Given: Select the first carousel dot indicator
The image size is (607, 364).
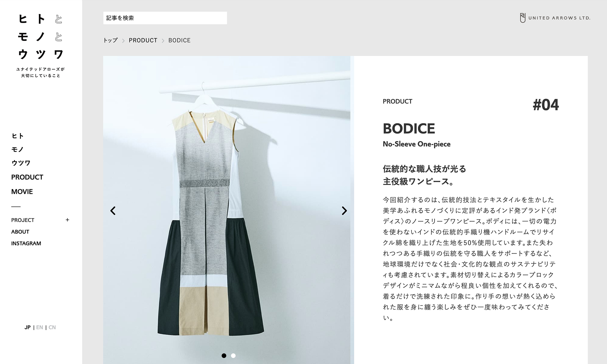Looking at the screenshot, I should (224, 356).
